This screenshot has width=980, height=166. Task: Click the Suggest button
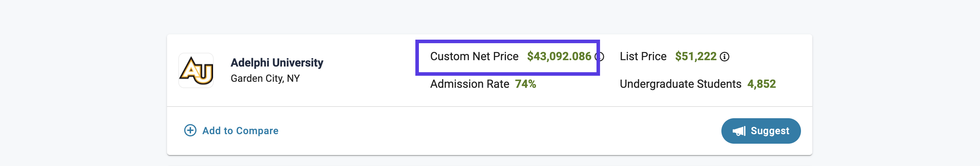click(x=761, y=131)
